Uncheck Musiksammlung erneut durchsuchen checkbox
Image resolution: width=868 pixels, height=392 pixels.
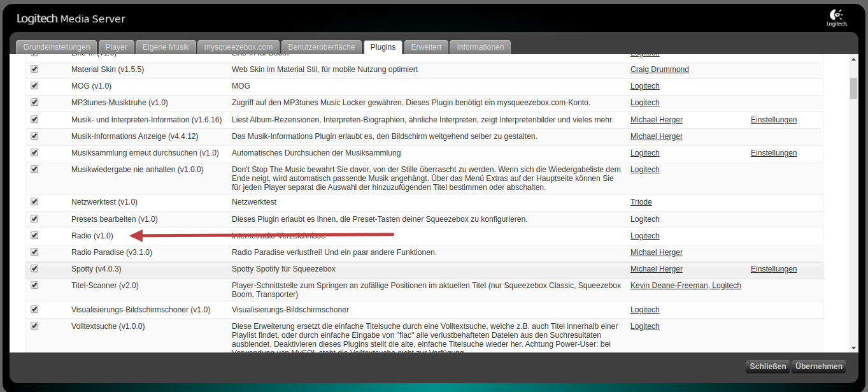[34, 152]
